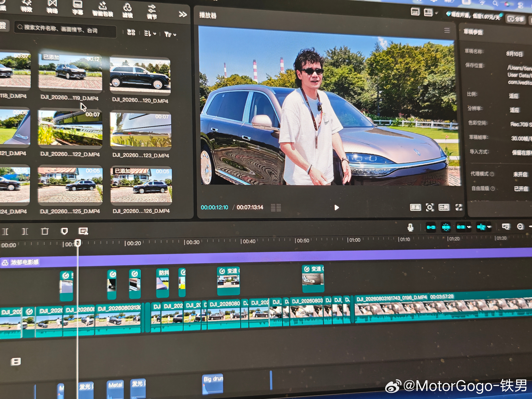Click the current timecode 00:00:12:10
The width and height of the screenshot is (532, 399).
pyautogui.click(x=214, y=207)
